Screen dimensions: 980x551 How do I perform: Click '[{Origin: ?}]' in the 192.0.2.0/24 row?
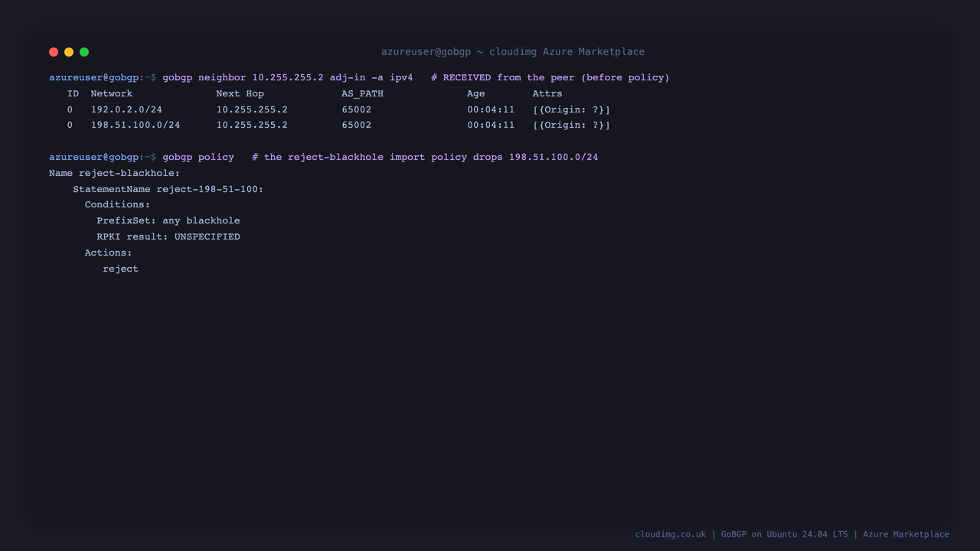[572, 109]
